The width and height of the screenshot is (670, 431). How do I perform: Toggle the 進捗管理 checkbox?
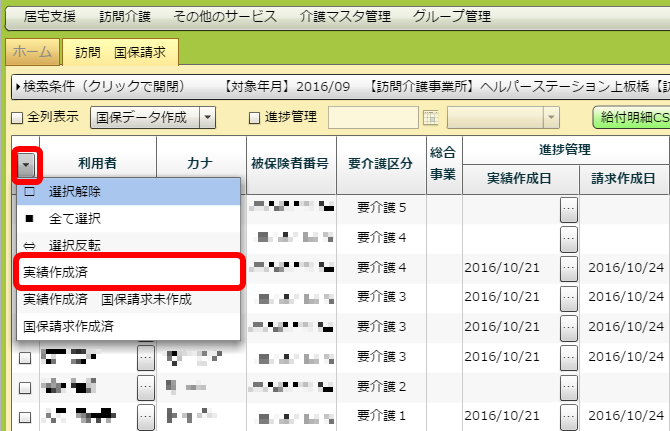tap(254, 118)
